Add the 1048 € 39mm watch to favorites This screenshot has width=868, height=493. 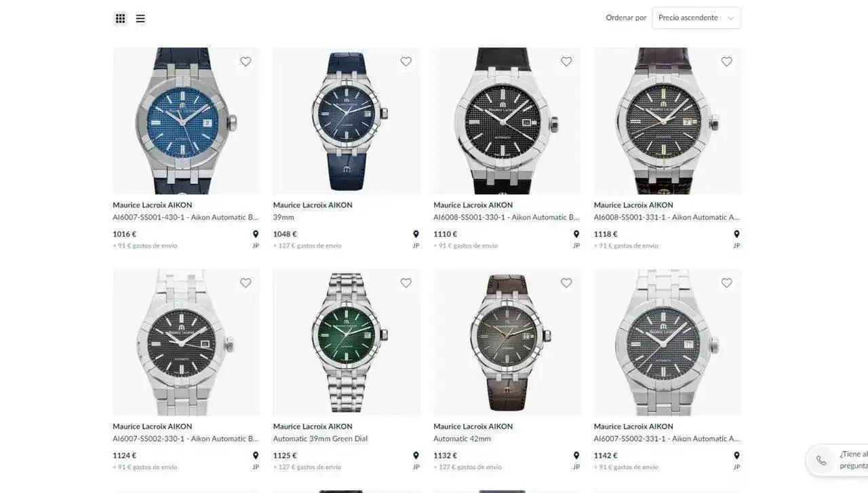click(406, 62)
